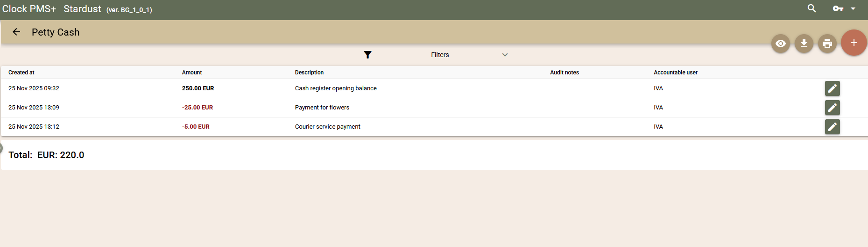Screen dimensions: 868x247
Task: Click Cash register opening balance description
Action: click(336, 88)
